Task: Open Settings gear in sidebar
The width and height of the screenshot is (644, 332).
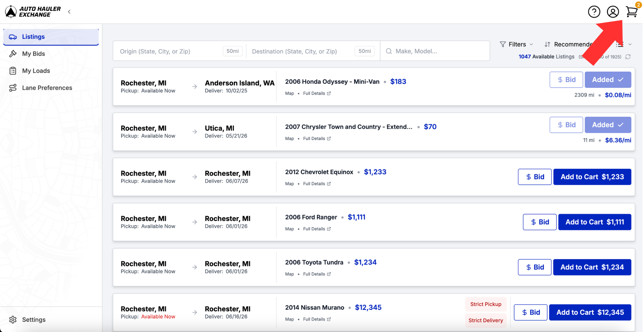Action: coord(13,319)
